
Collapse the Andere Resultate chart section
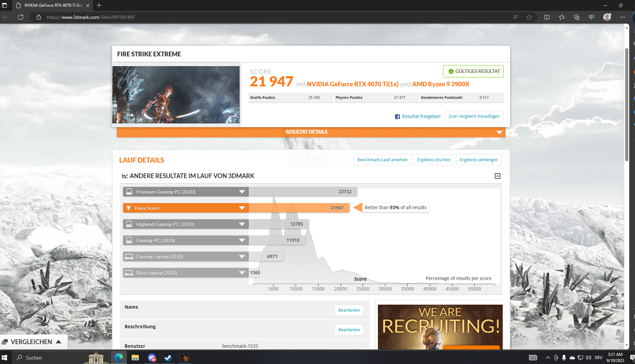click(497, 176)
